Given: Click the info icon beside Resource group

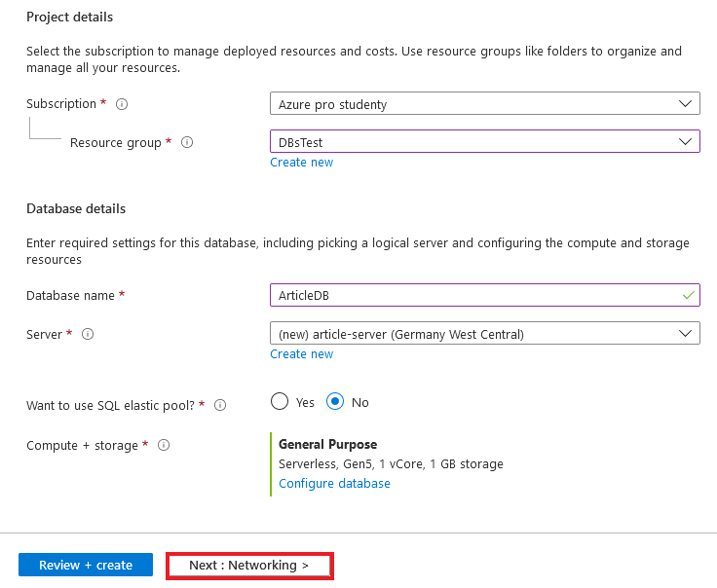Looking at the screenshot, I should [x=187, y=142].
